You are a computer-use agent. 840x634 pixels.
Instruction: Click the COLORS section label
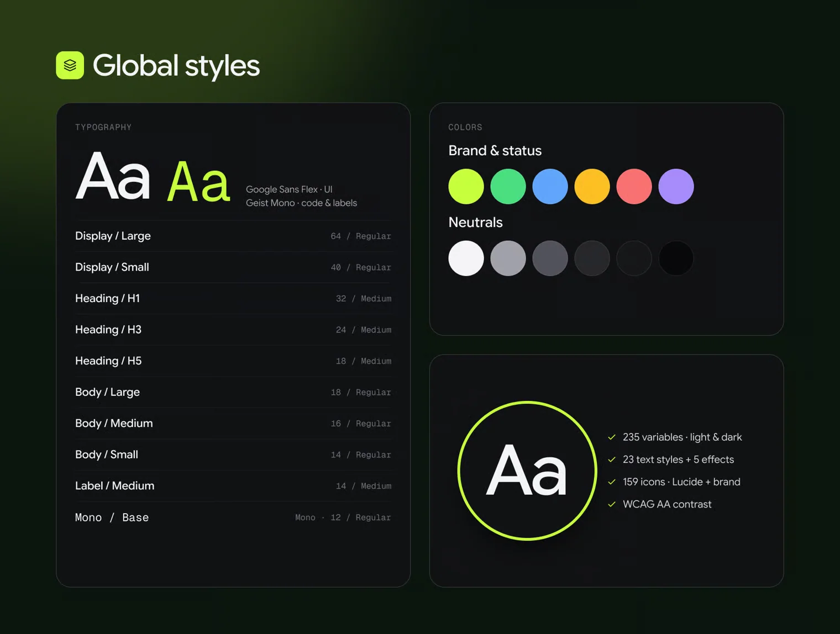click(465, 128)
